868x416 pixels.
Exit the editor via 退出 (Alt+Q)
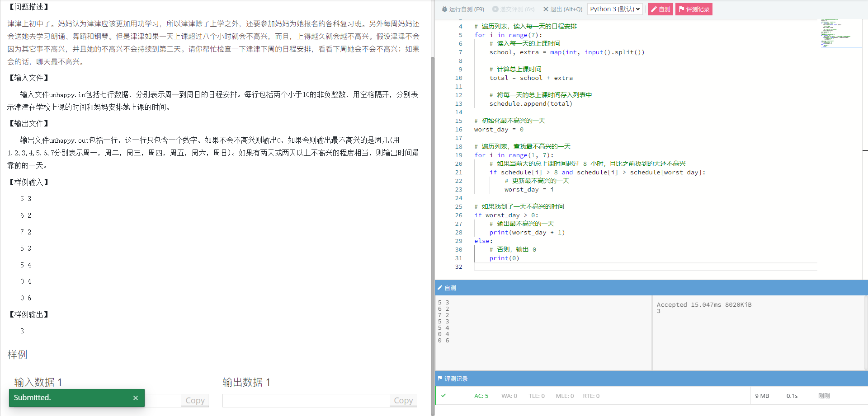pos(563,9)
